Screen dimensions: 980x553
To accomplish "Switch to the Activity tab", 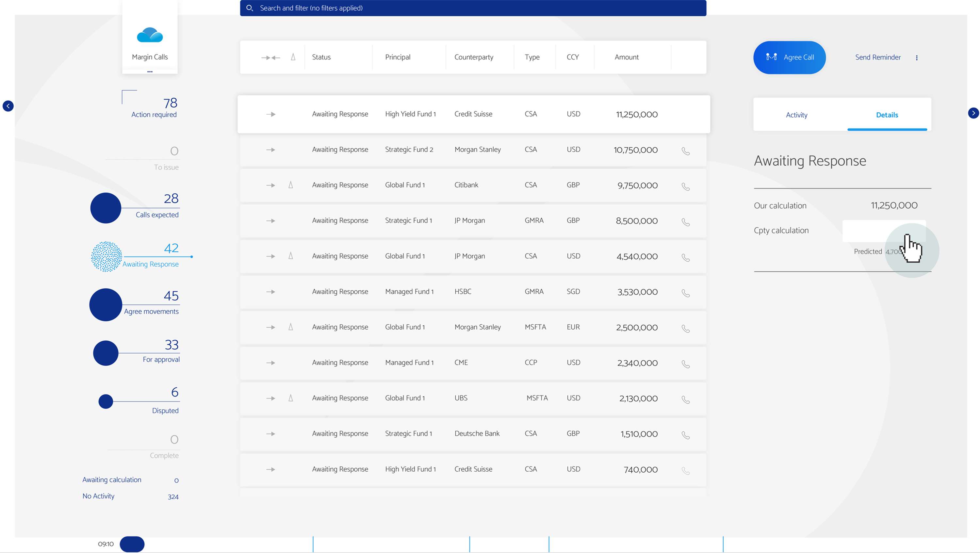I will click(x=797, y=115).
